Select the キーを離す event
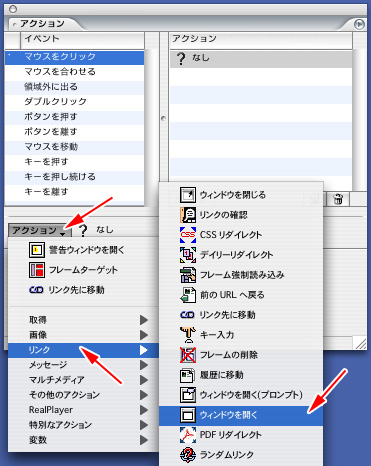The image size is (371, 466). [75, 192]
